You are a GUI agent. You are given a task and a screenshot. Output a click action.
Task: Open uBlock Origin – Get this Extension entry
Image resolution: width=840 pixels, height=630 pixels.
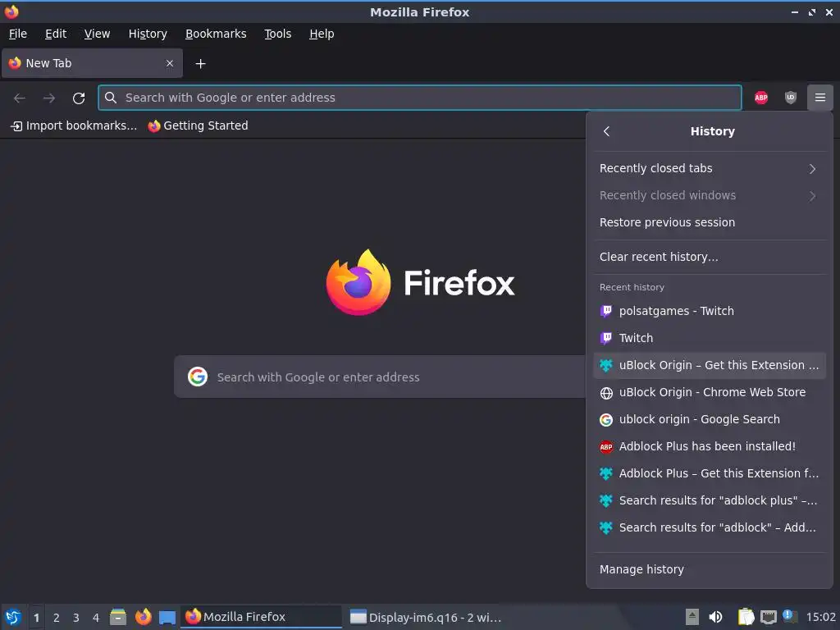pyautogui.click(x=710, y=365)
